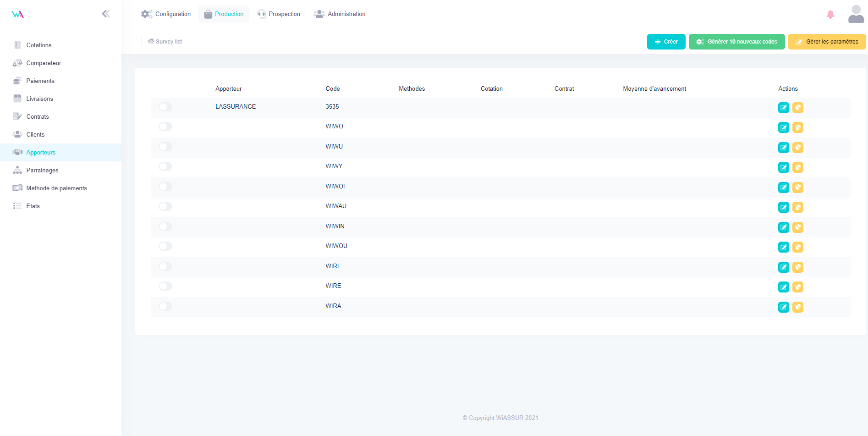Open Parrainages in the sidebar
The height and width of the screenshot is (436, 868).
42,170
